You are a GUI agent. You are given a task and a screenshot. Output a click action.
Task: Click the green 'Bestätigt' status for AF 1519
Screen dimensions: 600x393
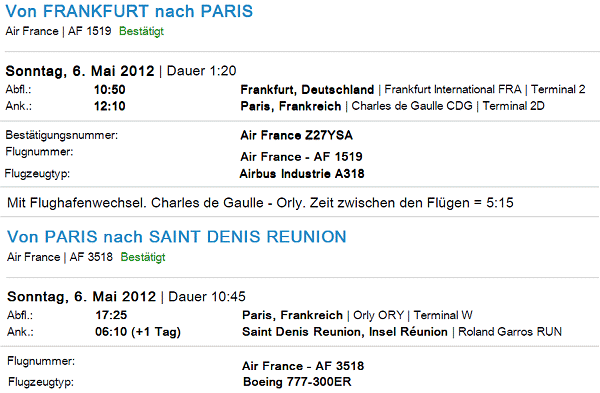click(x=141, y=31)
